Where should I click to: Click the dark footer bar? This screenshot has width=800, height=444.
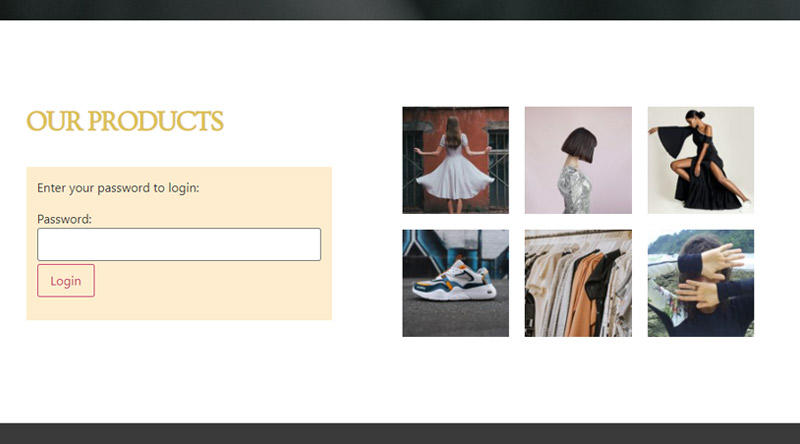(x=400, y=433)
